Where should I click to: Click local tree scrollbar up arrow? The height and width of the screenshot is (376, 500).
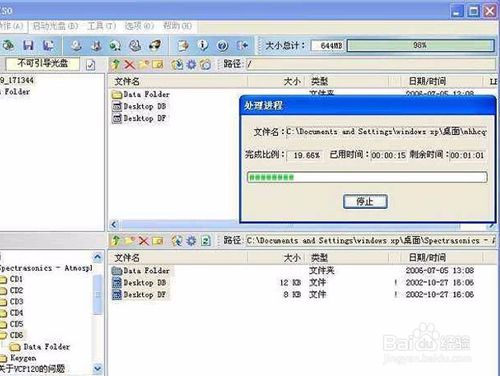[97, 257]
